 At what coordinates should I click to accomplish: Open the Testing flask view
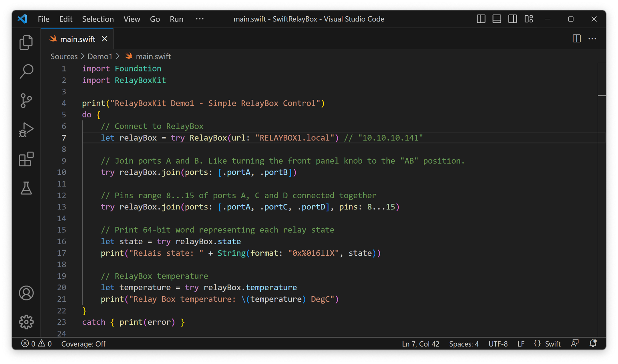26,188
